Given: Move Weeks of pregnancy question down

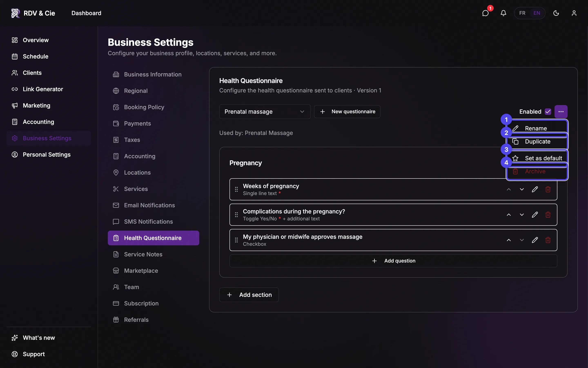Looking at the screenshot, I should pos(522,189).
